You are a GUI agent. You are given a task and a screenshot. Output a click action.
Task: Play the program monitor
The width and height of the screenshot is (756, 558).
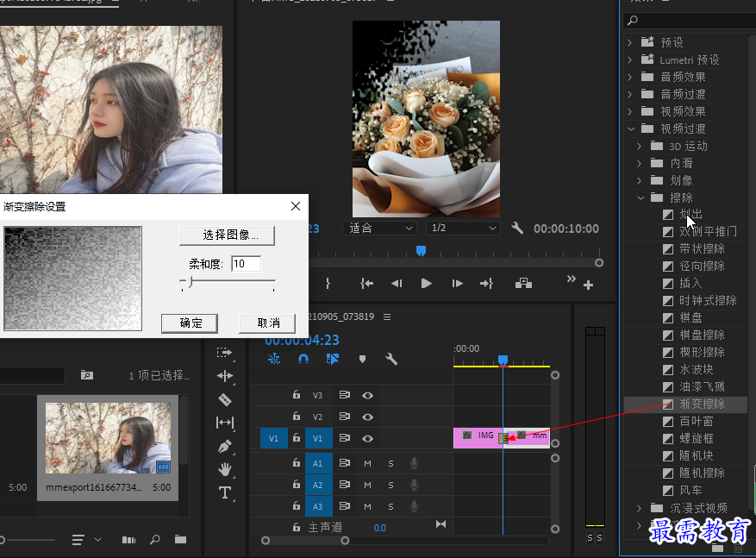pos(426,284)
